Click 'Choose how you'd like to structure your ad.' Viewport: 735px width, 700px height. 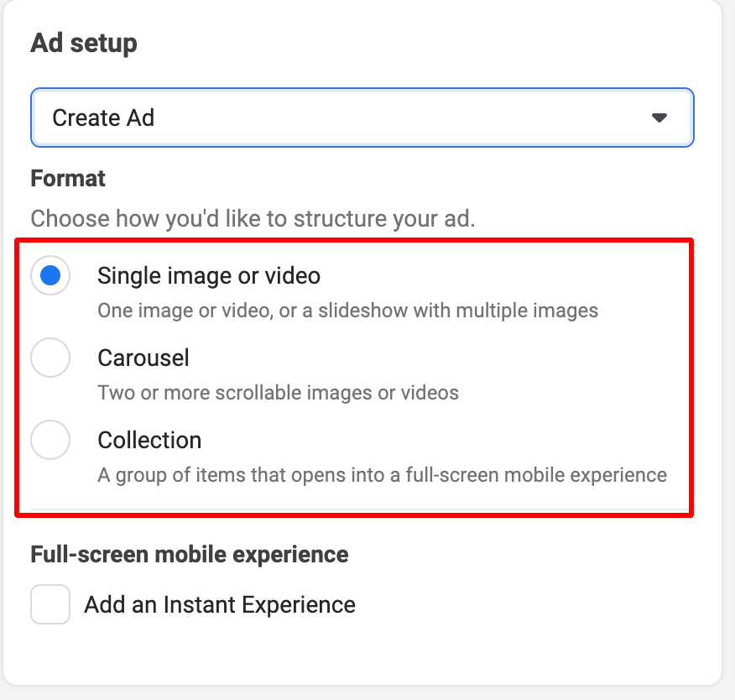click(x=253, y=218)
